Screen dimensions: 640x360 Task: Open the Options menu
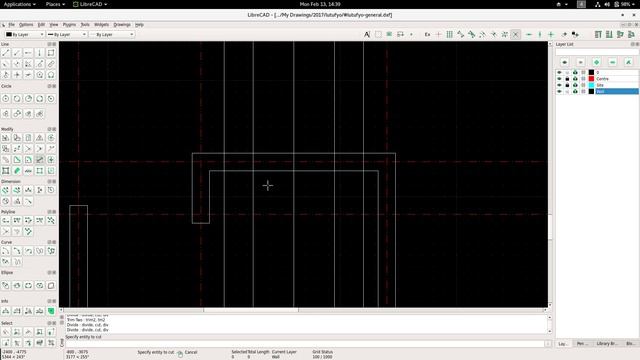(26, 25)
